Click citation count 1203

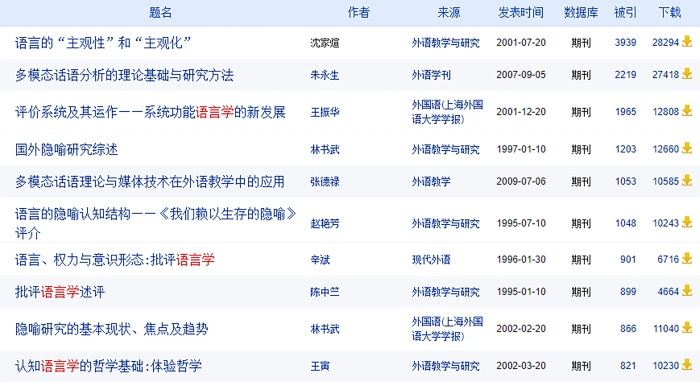point(625,149)
